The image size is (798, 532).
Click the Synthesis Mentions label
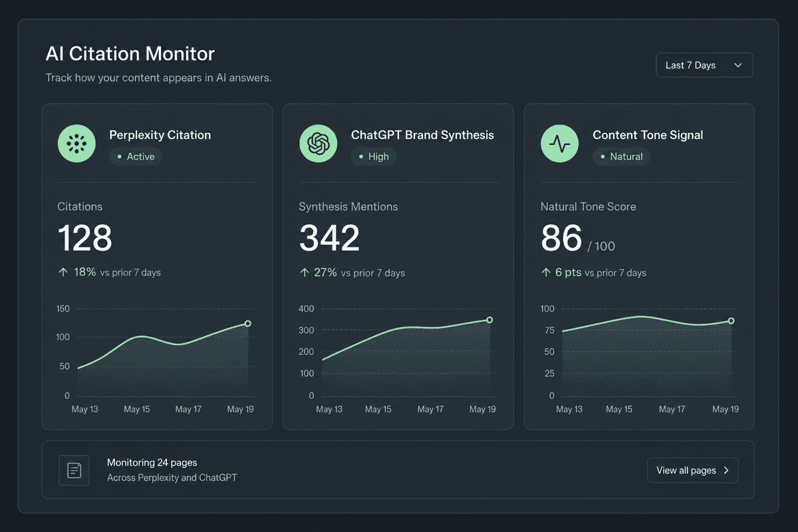(x=348, y=207)
